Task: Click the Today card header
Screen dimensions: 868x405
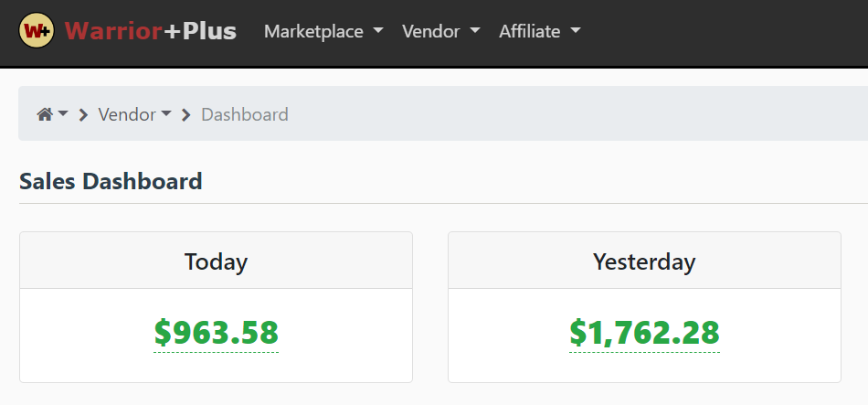Action: [216, 261]
